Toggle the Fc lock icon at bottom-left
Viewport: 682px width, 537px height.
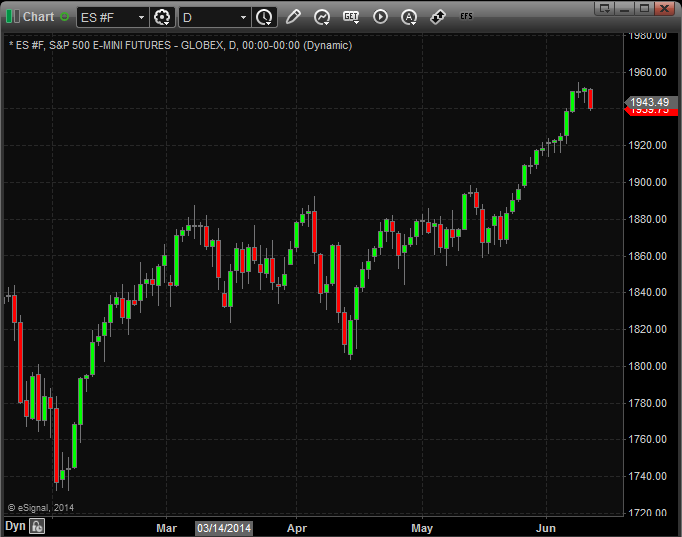(37, 526)
